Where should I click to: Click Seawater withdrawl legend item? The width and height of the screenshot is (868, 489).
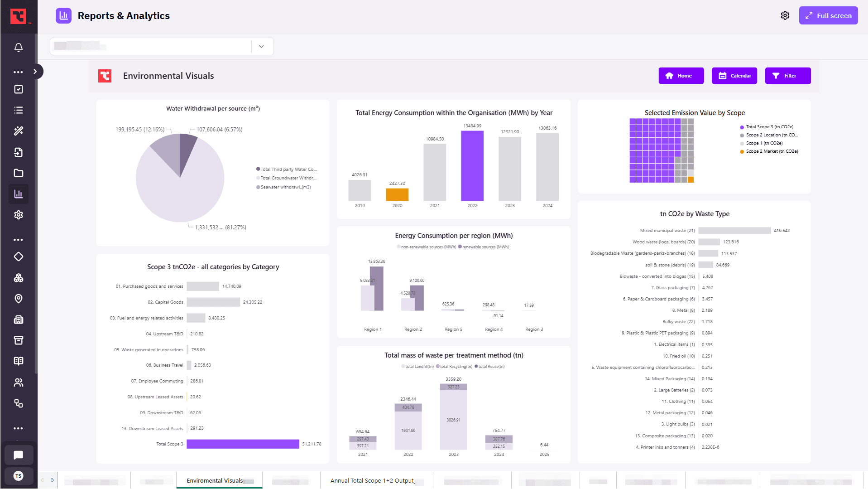[x=283, y=187]
